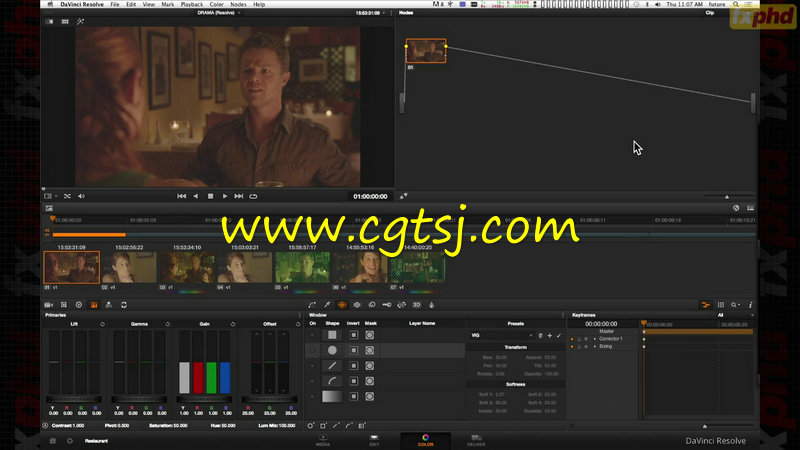Show the Scopes panel
The height and width of the screenshot is (450, 800).
[x=721, y=305]
